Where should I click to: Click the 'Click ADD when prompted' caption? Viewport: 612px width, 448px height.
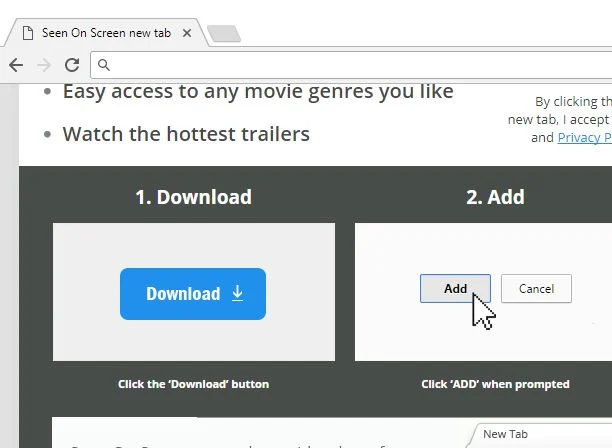(x=495, y=384)
